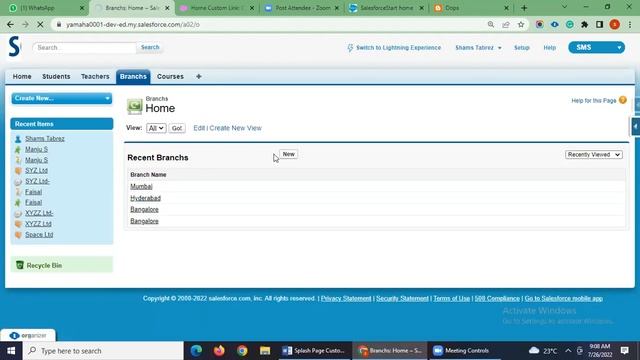Screen dimensions: 640x360
Task: Click the Windows taskbar search box
Action: [x=104, y=351]
